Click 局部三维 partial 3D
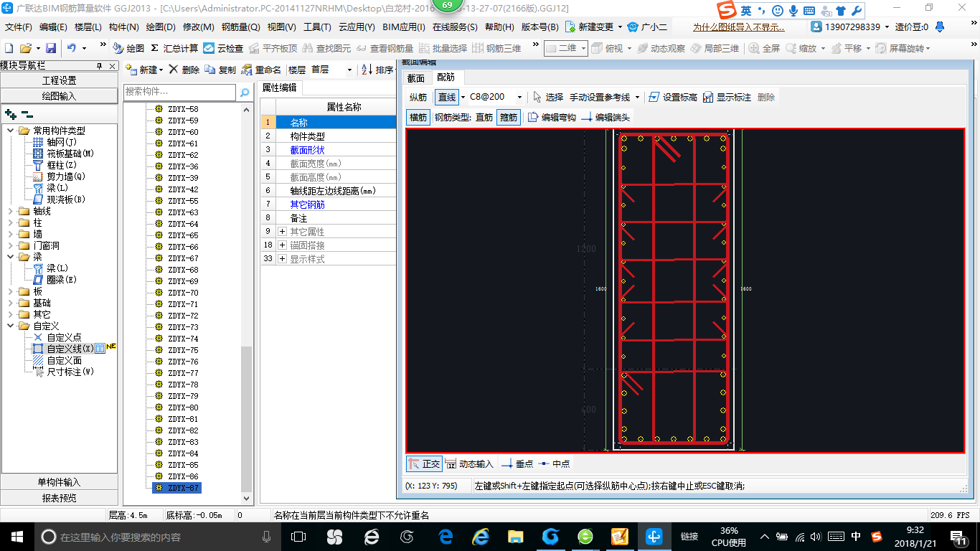 pos(715,48)
